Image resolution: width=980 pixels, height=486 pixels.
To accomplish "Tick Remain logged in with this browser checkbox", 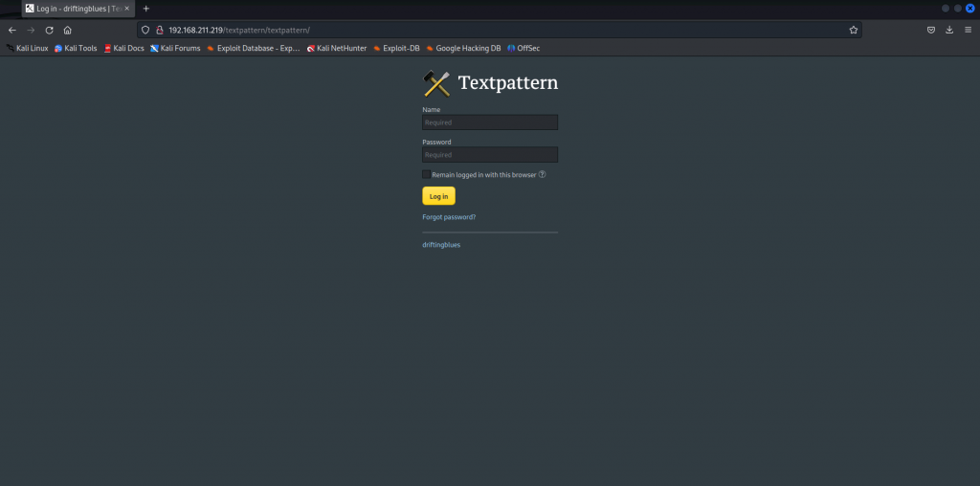I will pyautogui.click(x=426, y=175).
